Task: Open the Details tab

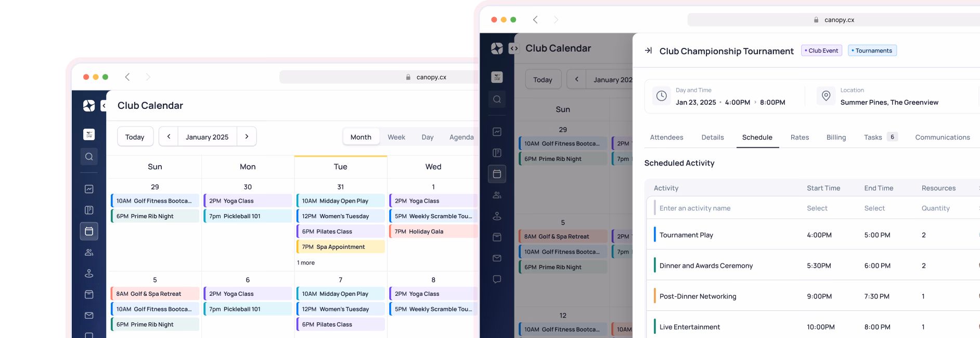Action: point(713,137)
